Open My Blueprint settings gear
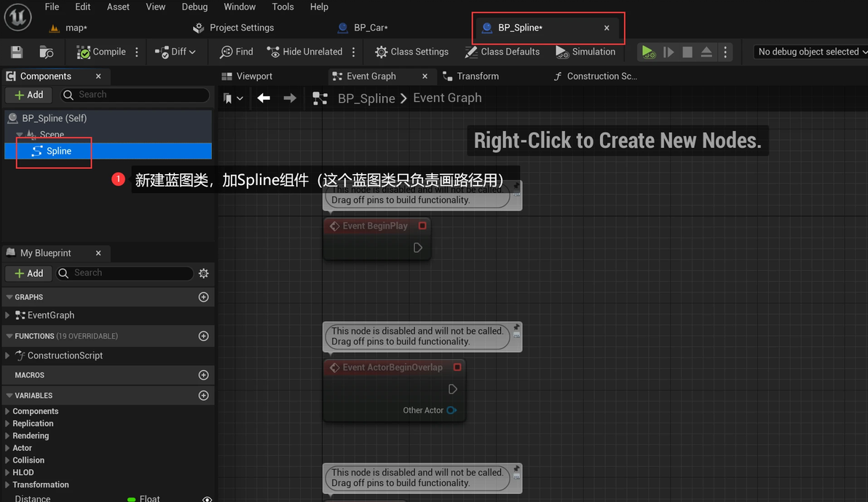 (204, 273)
